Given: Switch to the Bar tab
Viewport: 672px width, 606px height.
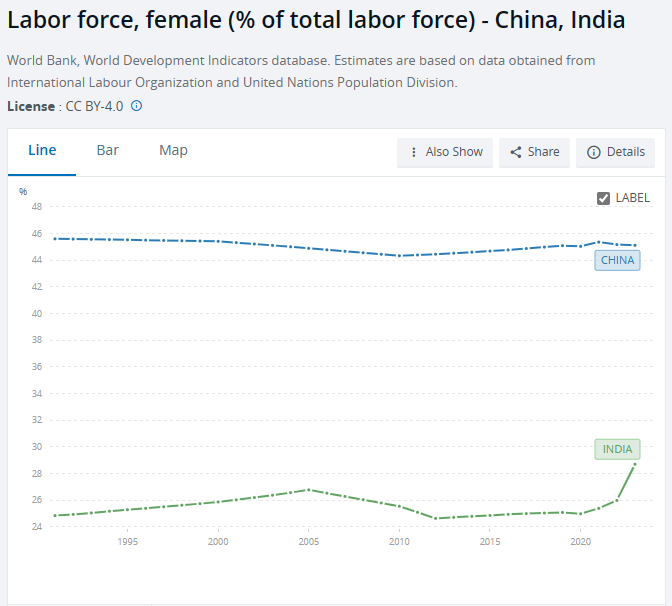Looking at the screenshot, I should pos(108,151).
